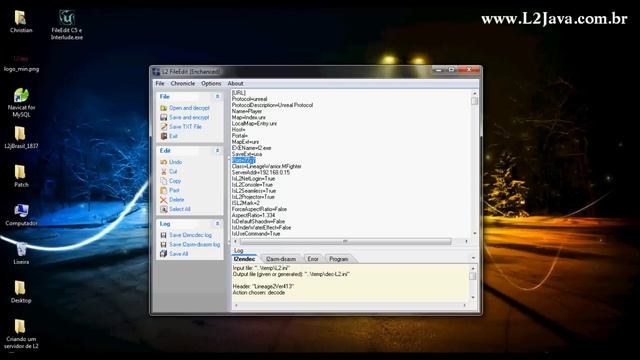Collapse the Log tabs pane arrow
Image resolution: width=640 pixels, height=360 pixels.
coord(473,258)
